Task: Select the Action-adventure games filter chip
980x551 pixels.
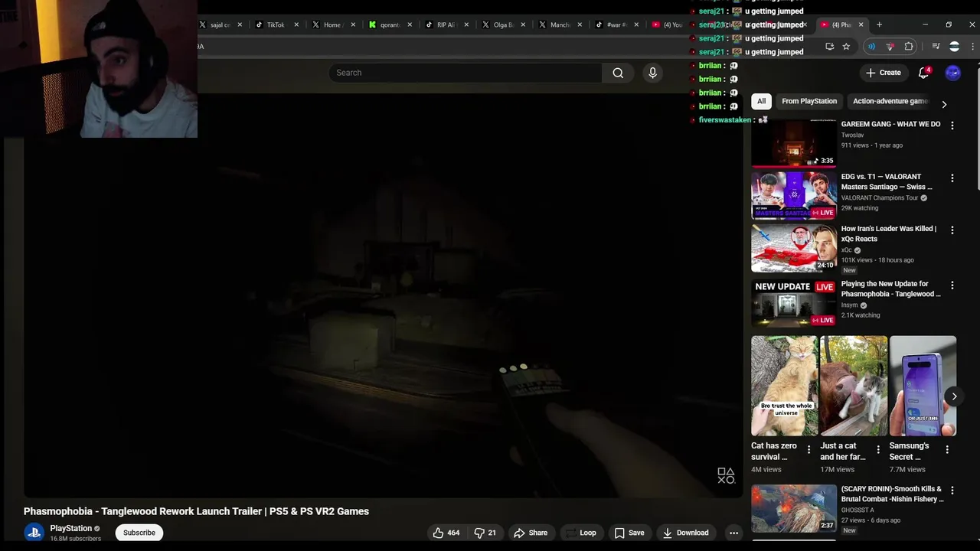Action: coord(890,101)
